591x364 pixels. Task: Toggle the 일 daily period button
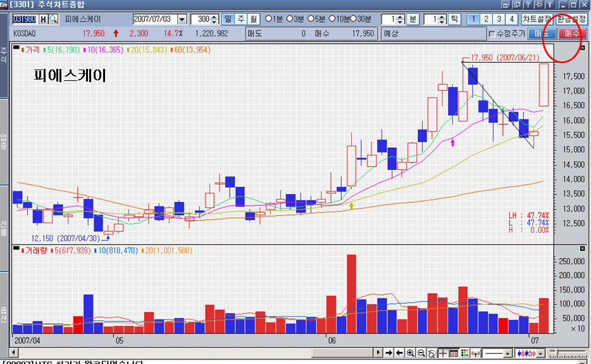(x=228, y=19)
